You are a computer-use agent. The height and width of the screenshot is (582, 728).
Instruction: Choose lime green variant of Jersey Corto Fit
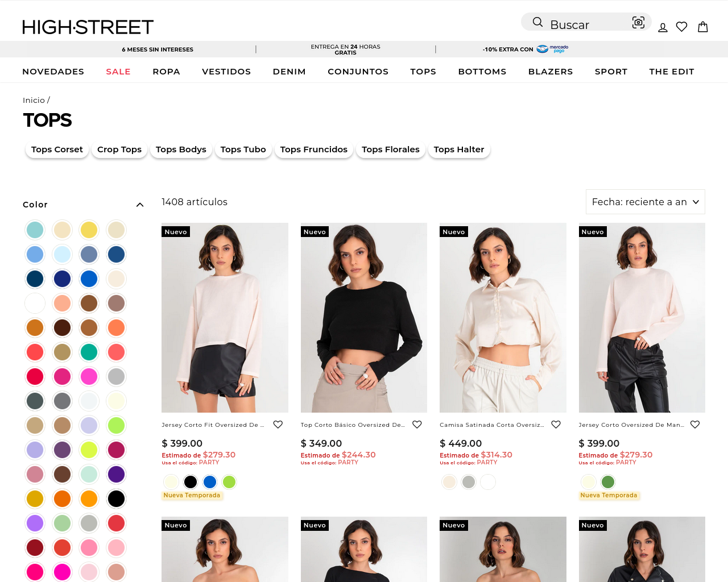(229, 482)
